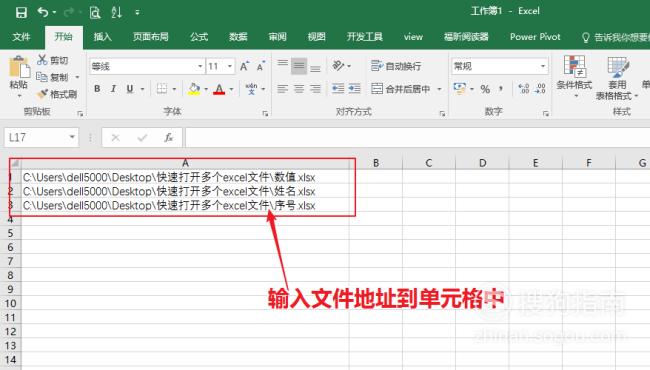Click the 合并后居中 merge and center button

[x=401, y=89]
